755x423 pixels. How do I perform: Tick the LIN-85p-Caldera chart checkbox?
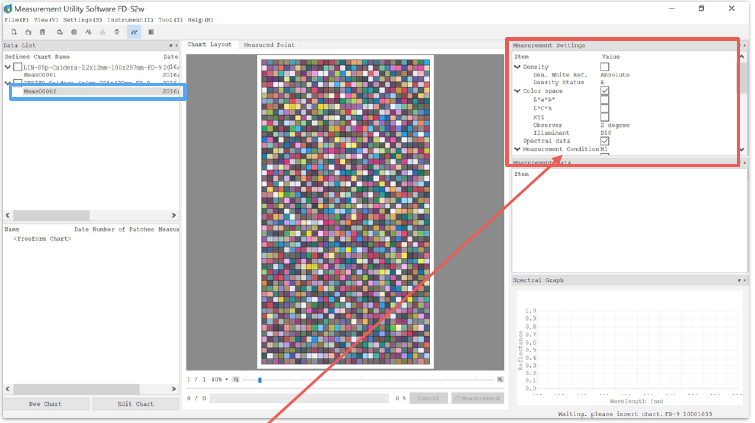coord(18,67)
